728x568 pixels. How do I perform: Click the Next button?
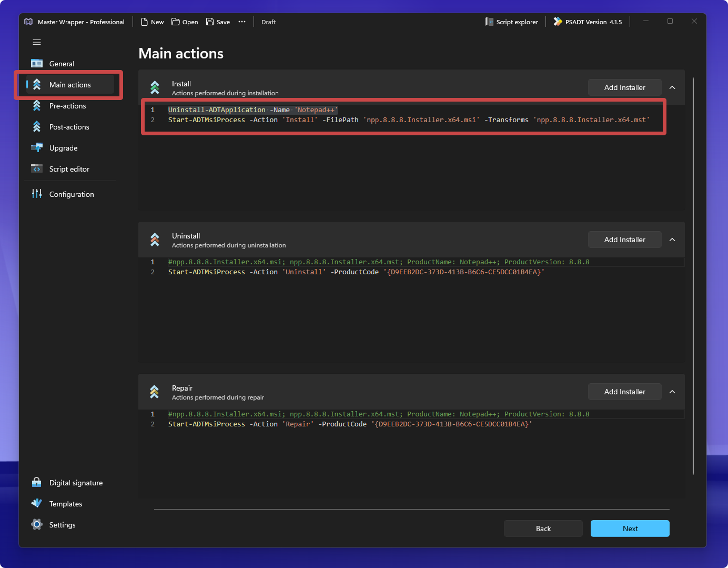click(x=630, y=529)
